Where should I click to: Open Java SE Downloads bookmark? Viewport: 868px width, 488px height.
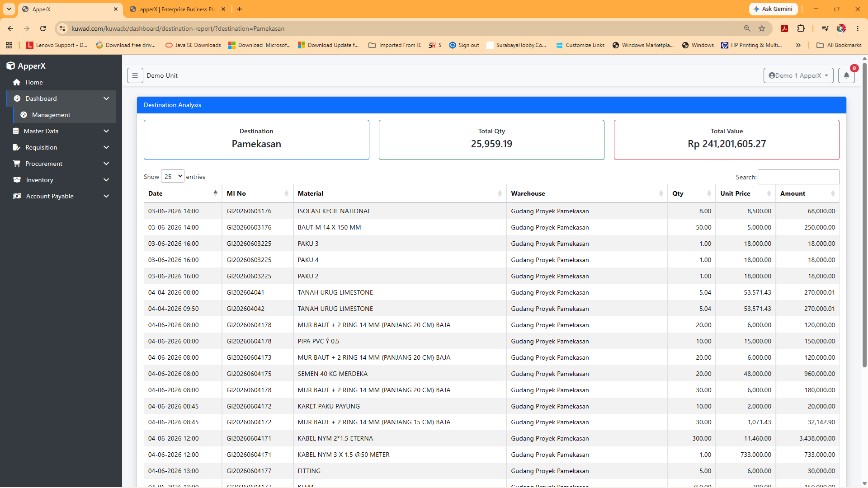pyautogui.click(x=193, y=45)
